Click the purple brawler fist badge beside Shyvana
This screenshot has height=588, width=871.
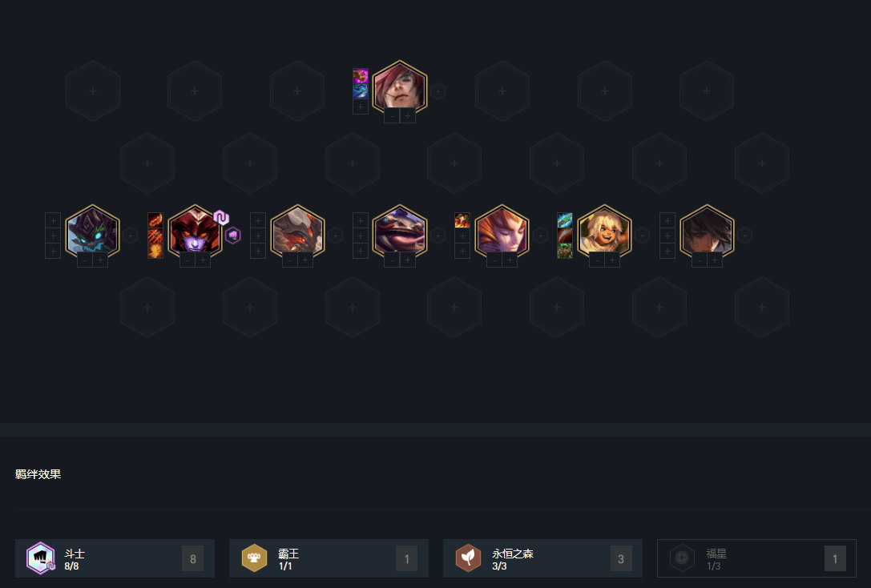(x=233, y=236)
